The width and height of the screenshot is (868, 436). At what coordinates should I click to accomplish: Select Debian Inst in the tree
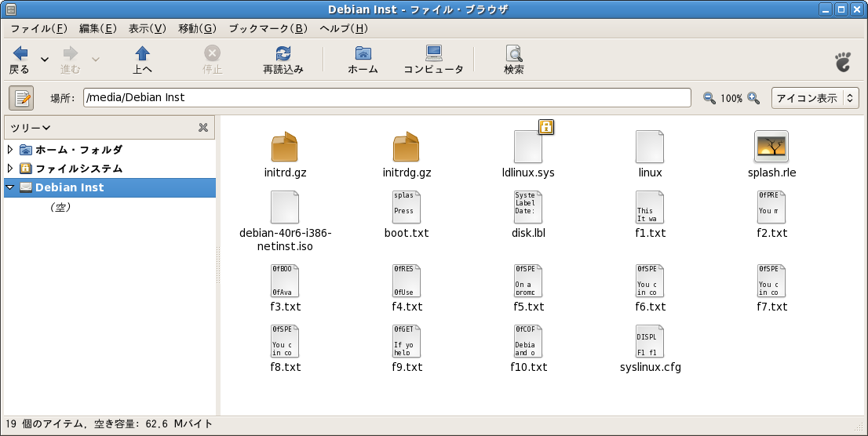point(70,187)
